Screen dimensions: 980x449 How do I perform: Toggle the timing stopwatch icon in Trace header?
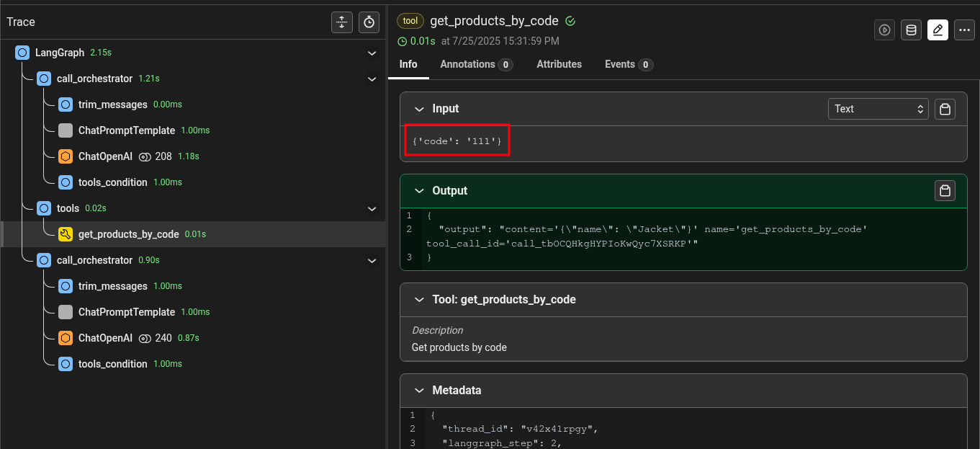369,22
